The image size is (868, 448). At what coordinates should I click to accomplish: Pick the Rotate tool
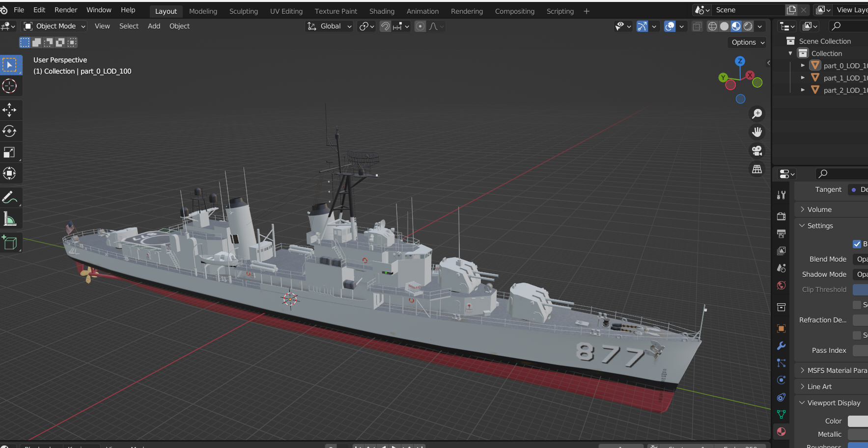point(10,131)
